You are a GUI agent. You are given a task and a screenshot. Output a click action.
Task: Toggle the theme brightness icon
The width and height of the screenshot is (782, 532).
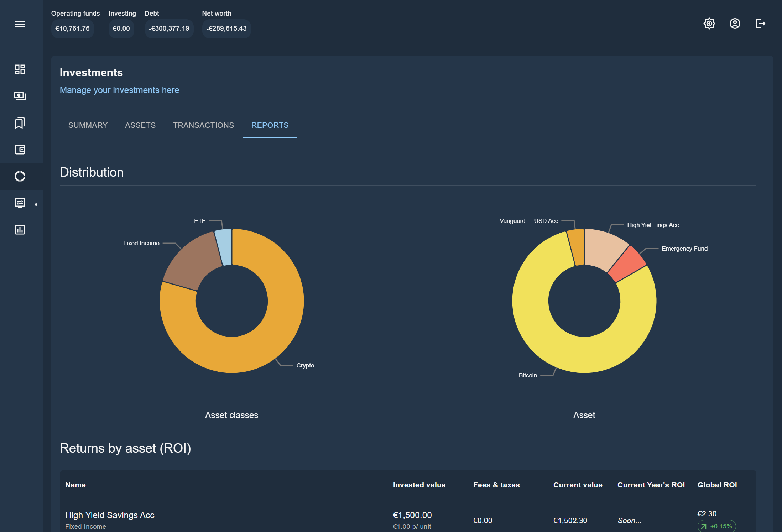(709, 24)
